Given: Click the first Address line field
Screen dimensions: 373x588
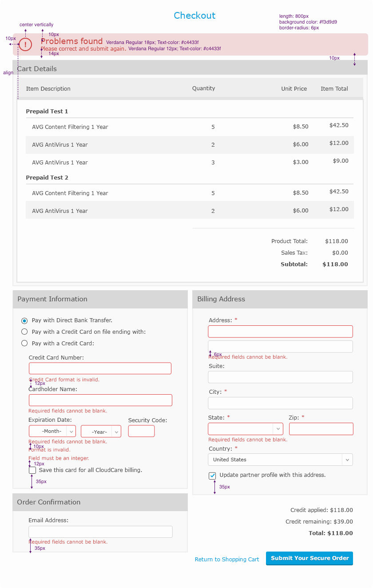Looking at the screenshot, I should click(280, 332).
